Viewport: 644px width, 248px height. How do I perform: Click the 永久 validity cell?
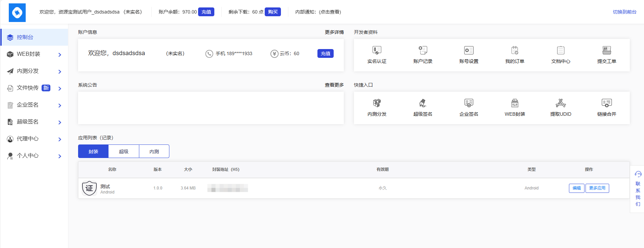(383, 188)
